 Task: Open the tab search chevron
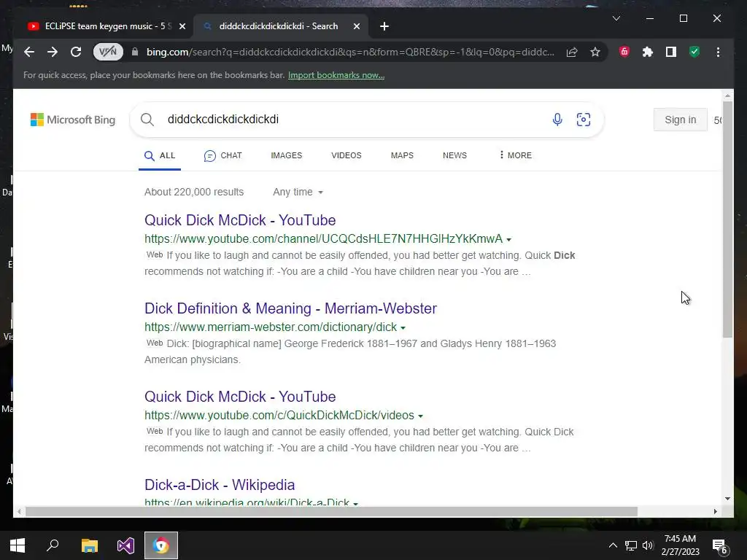[616, 18]
